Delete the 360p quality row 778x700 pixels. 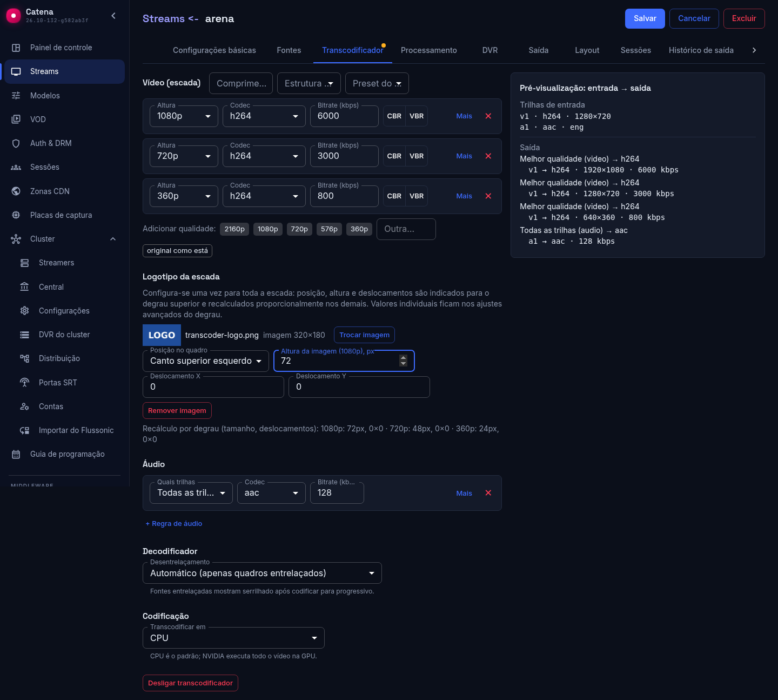pyautogui.click(x=488, y=196)
